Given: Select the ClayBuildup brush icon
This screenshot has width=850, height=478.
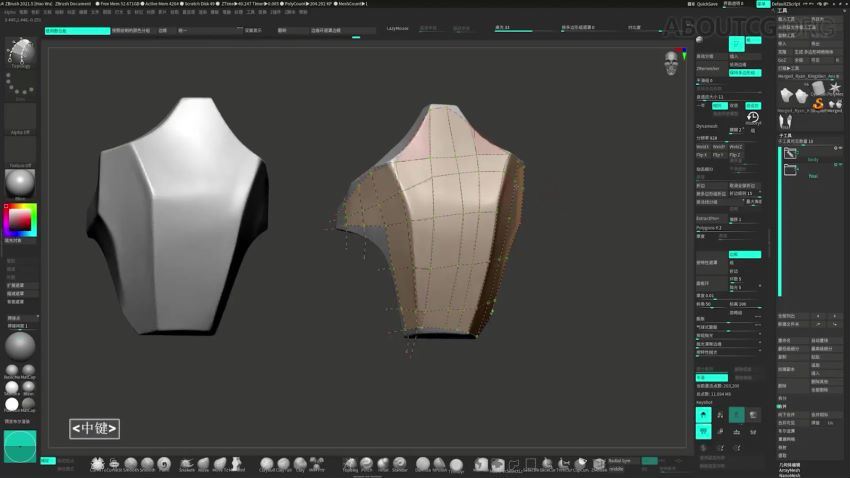Looking at the screenshot, I should click(266, 464).
